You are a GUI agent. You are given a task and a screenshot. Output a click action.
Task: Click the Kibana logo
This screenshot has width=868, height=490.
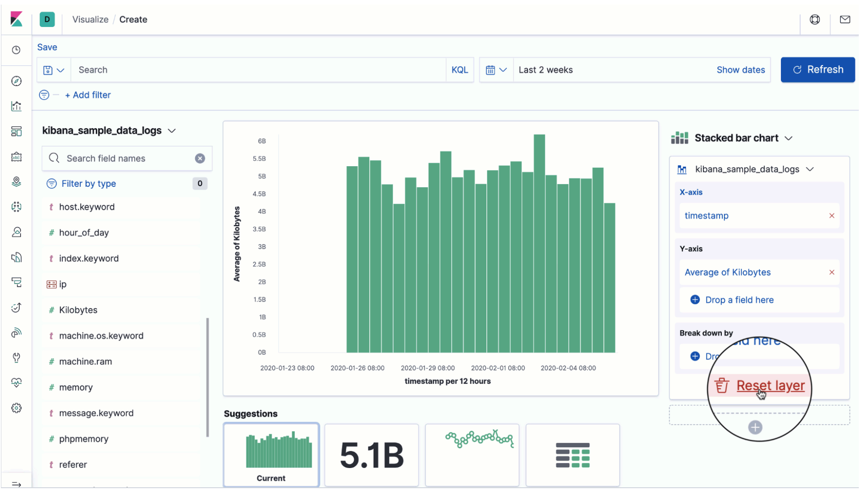(16, 19)
